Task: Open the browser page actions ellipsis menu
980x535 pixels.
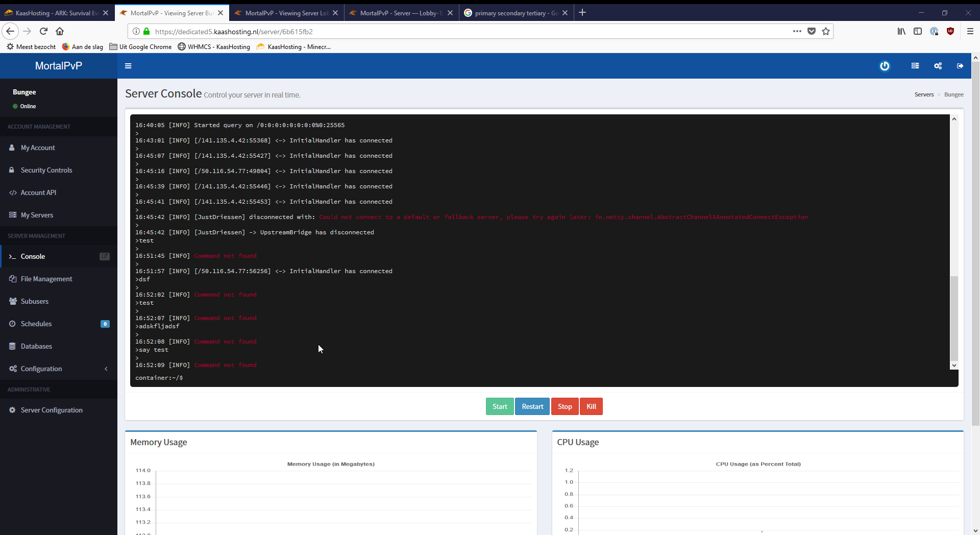Action: pos(797,31)
